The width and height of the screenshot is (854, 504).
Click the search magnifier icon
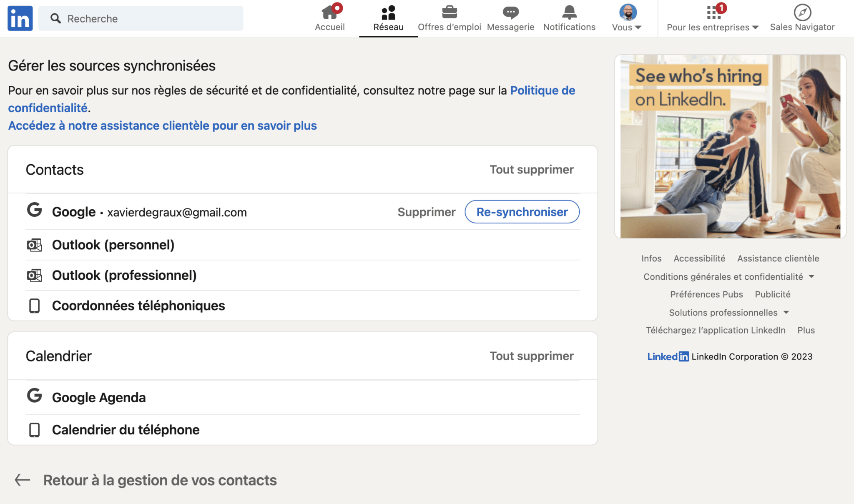(x=55, y=18)
